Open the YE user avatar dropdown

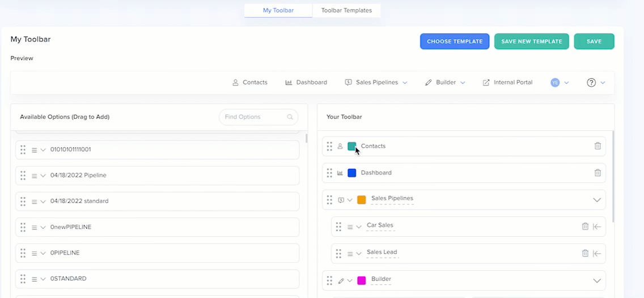pyautogui.click(x=559, y=83)
